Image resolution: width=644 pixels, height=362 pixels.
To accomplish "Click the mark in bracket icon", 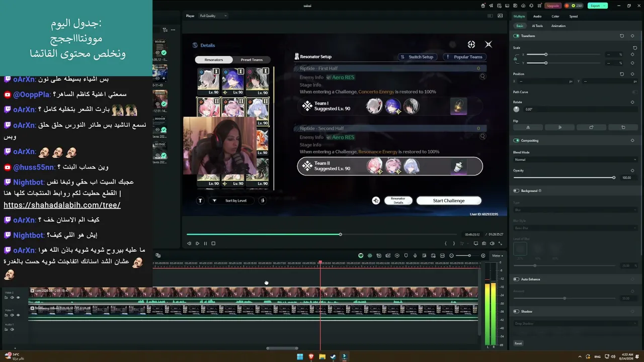I will 446,243.
